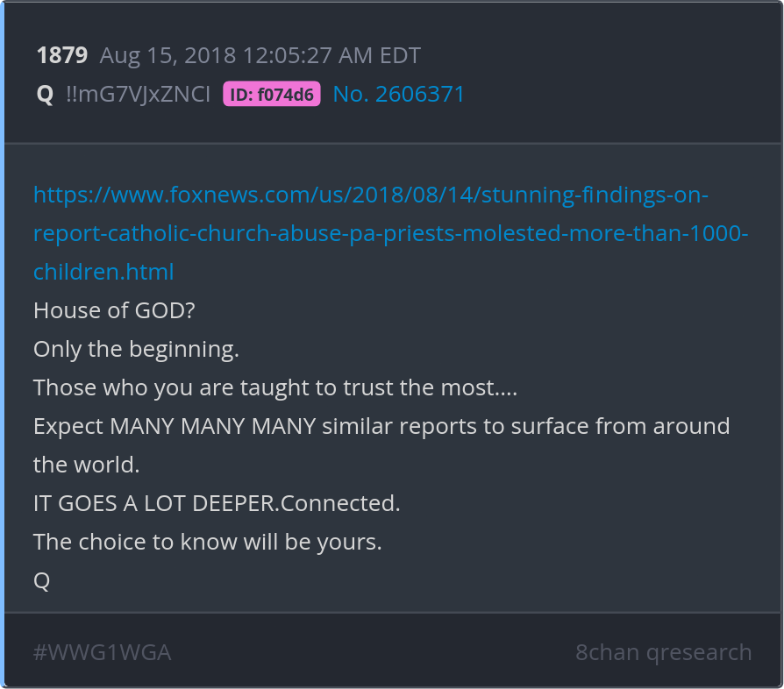The image size is (784, 689).
Task: Click the "the world." text line
Action: tap(86, 465)
